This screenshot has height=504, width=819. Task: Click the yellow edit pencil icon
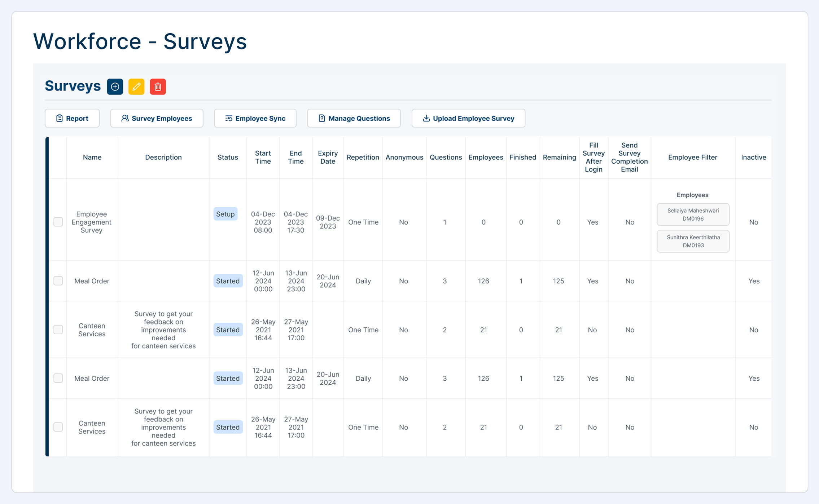(136, 87)
